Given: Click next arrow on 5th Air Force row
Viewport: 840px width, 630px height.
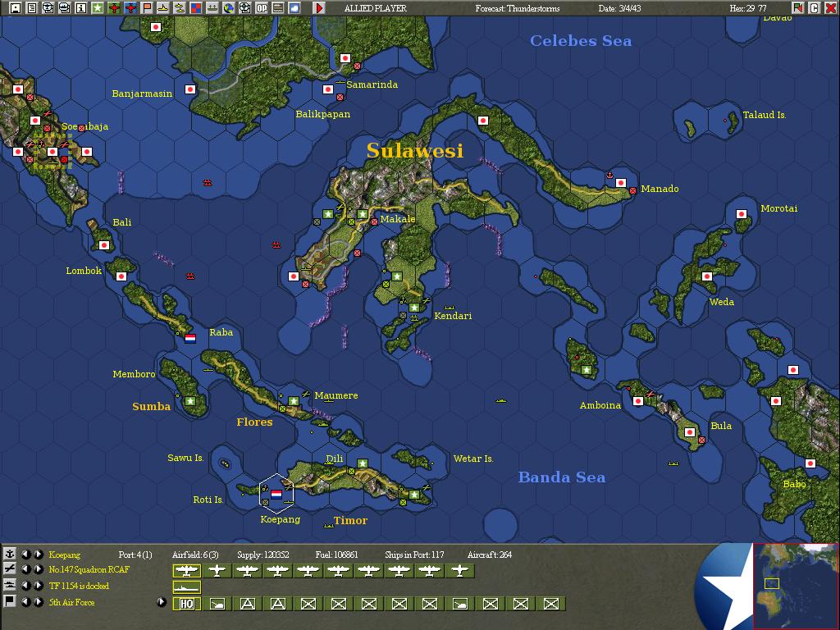Looking at the screenshot, I should pos(38,601).
